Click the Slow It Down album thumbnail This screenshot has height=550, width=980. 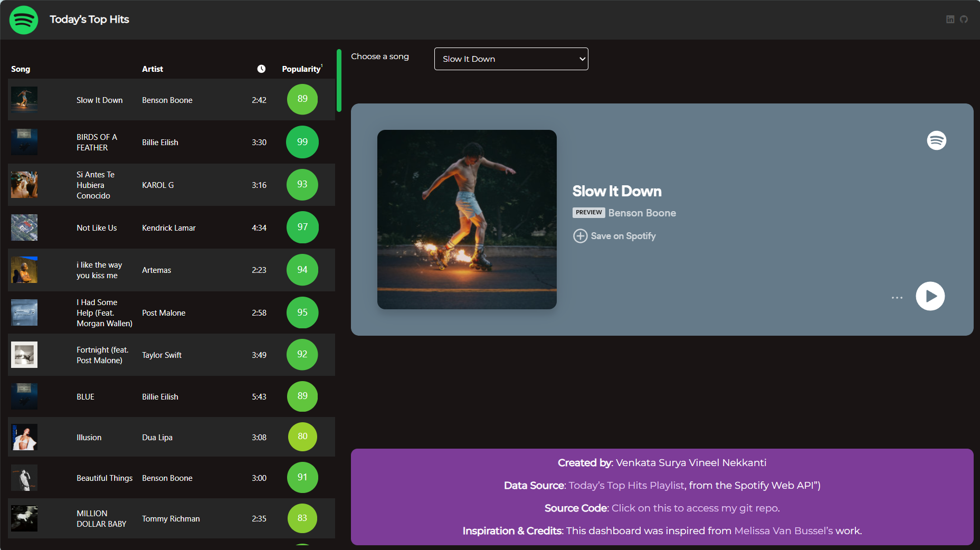pos(24,100)
